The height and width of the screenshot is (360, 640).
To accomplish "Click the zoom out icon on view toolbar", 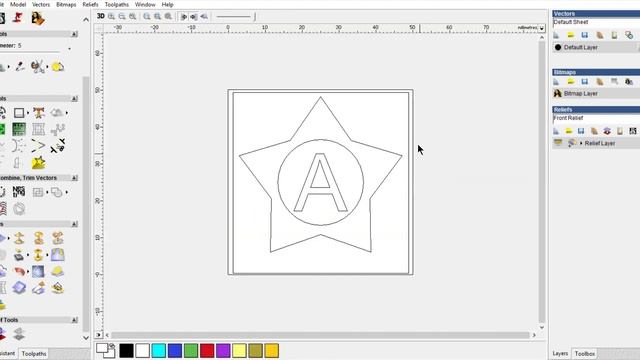I will click(x=122, y=16).
